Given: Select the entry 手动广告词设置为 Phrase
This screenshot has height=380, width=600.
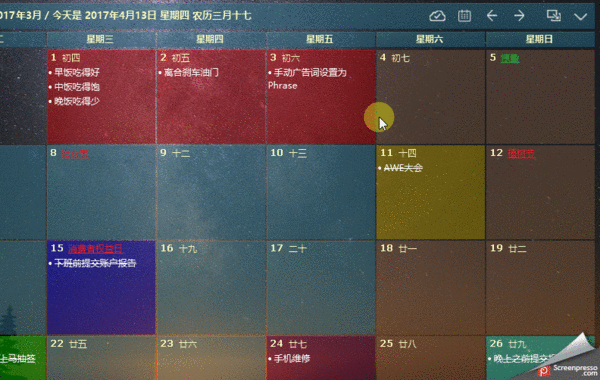Looking at the screenshot, I should tap(308, 79).
